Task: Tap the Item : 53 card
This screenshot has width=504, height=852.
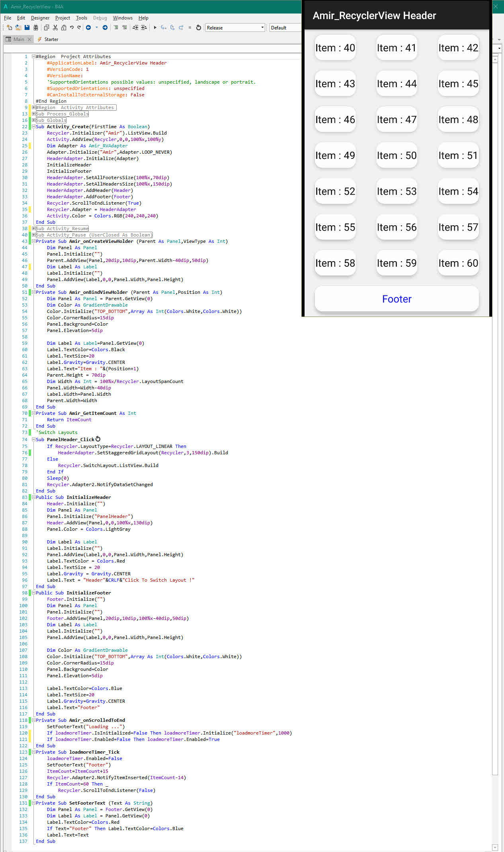Action: coord(397,192)
